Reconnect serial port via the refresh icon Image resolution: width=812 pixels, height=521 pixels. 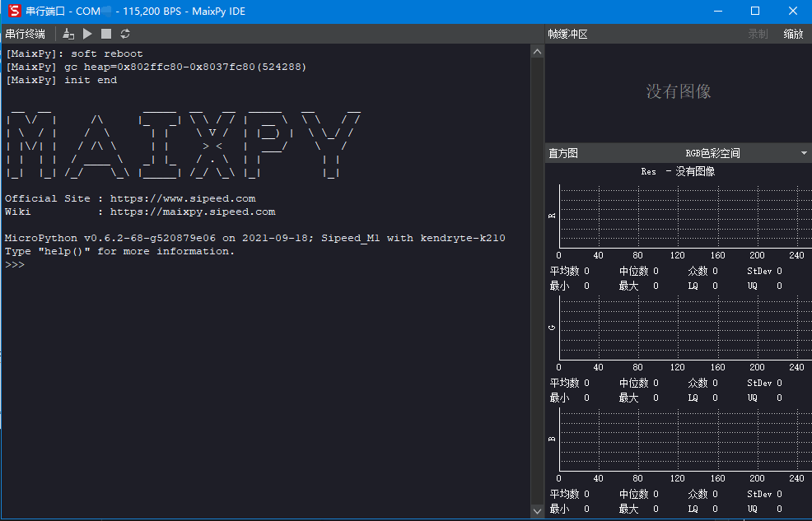pyautogui.click(x=125, y=34)
